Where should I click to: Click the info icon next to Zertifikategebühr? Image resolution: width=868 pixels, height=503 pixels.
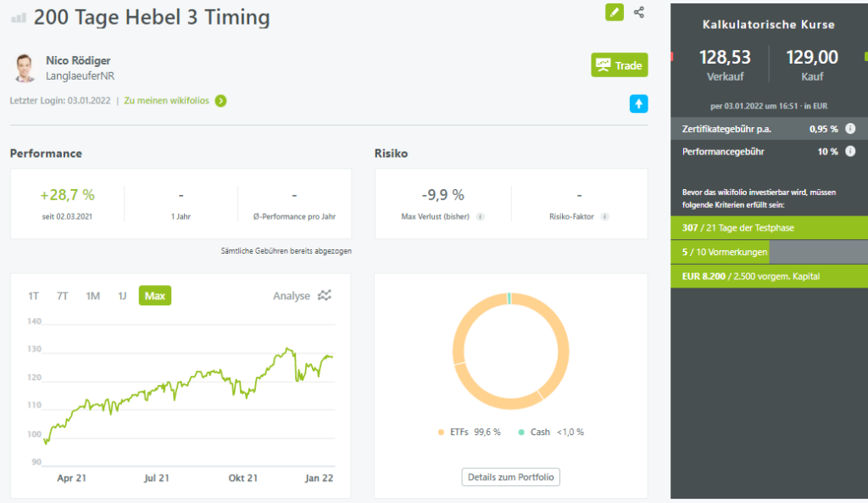(850, 129)
